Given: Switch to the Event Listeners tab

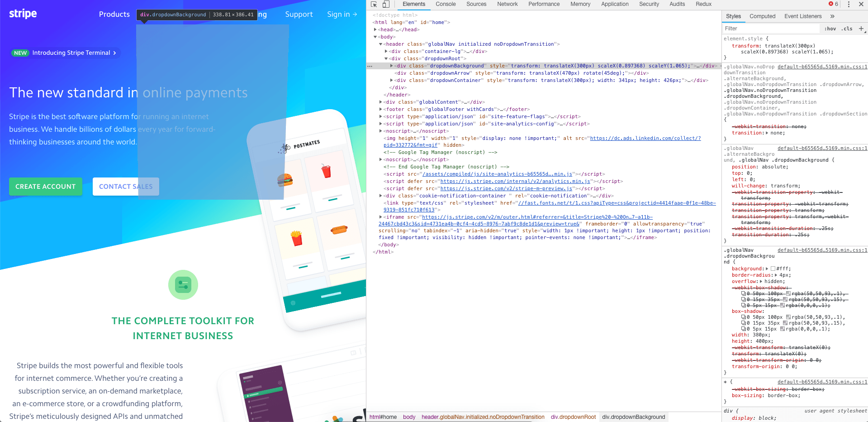Looking at the screenshot, I should (x=803, y=16).
